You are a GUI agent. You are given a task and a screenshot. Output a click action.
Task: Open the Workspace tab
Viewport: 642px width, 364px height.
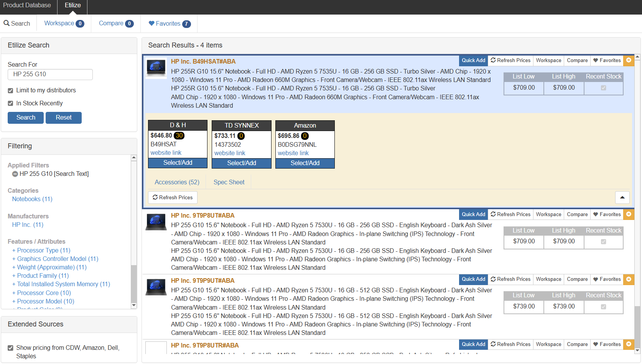coord(64,23)
